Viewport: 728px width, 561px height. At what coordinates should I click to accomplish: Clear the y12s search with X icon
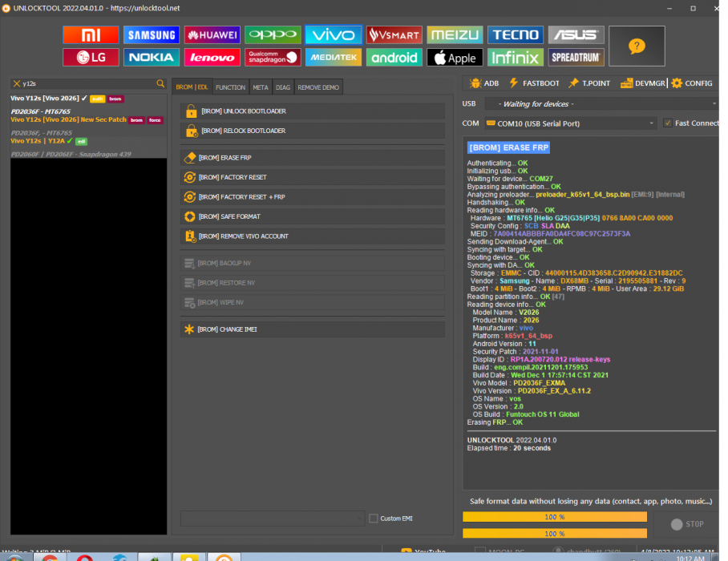coord(17,83)
